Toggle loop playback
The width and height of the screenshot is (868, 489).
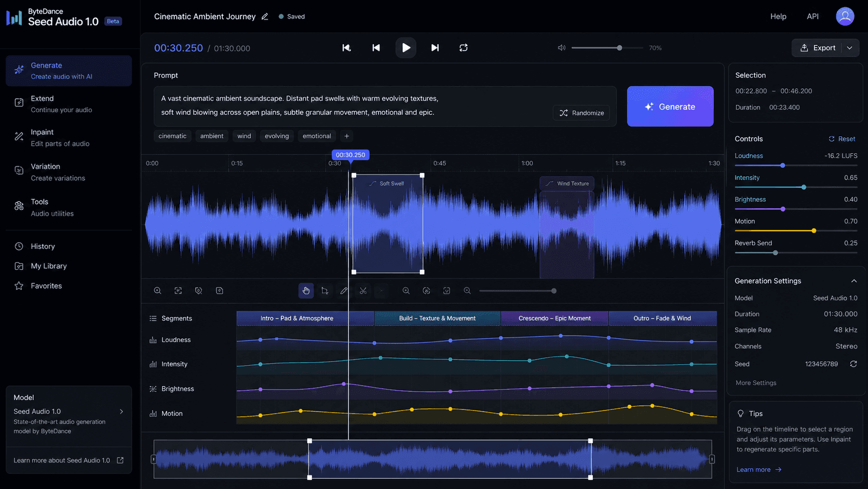[464, 48]
